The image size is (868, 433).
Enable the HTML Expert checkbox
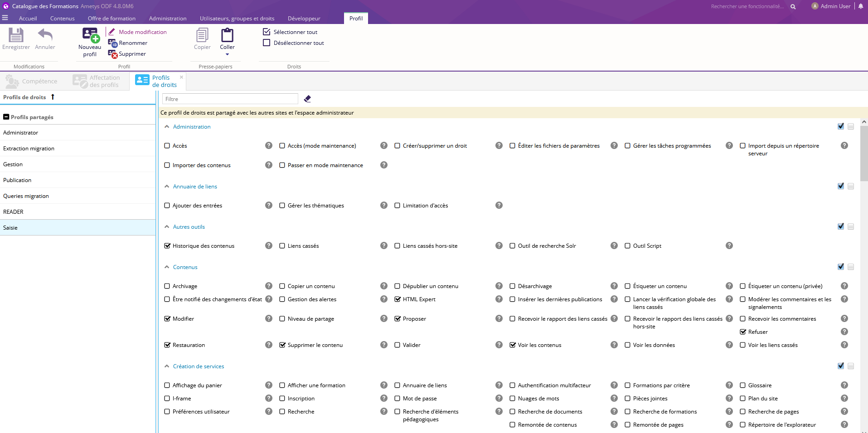pyautogui.click(x=398, y=299)
